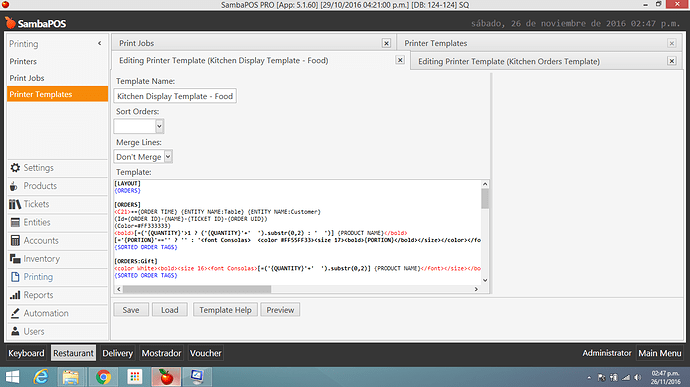Viewport: 690px width, 387px height.
Task: Open Template Help
Action: (225, 310)
